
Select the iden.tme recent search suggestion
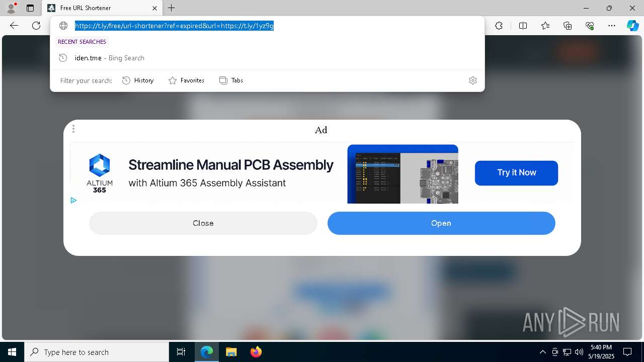click(x=267, y=58)
